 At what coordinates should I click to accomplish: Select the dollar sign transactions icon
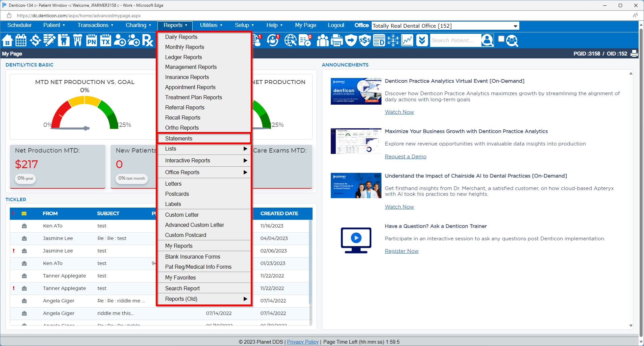click(35, 40)
